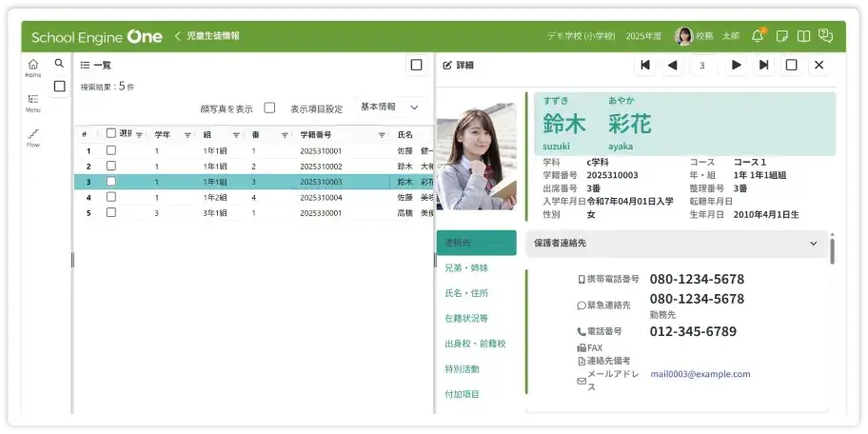The height and width of the screenshot is (434, 868).
Task: Click the School Engine One logo
Action: tap(97, 37)
